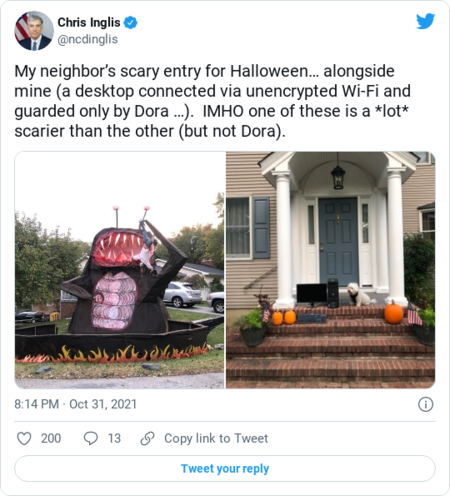Viewport: 450px width, 496px height.
Task: Like the tweet with heart icon
Action: point(24,438)
